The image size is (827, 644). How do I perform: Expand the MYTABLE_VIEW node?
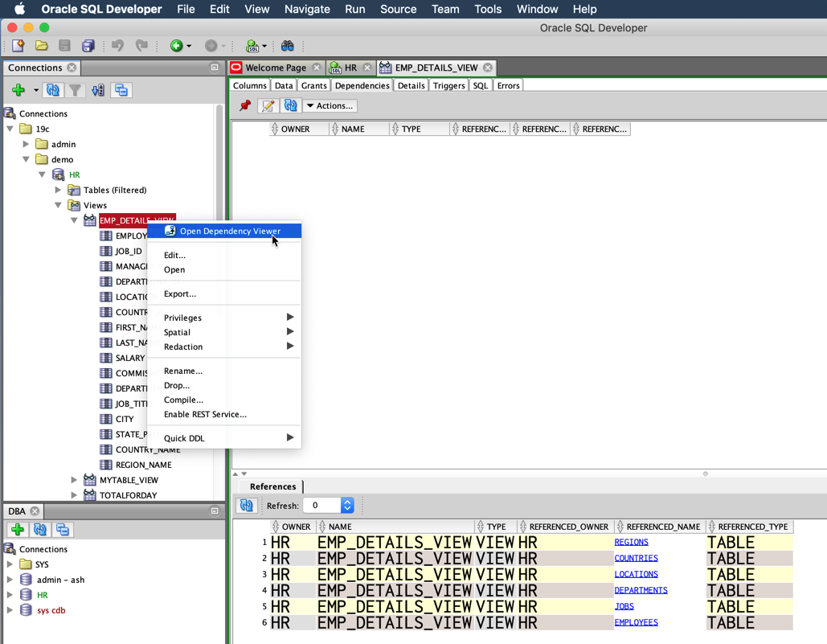[x=75, y=480]
